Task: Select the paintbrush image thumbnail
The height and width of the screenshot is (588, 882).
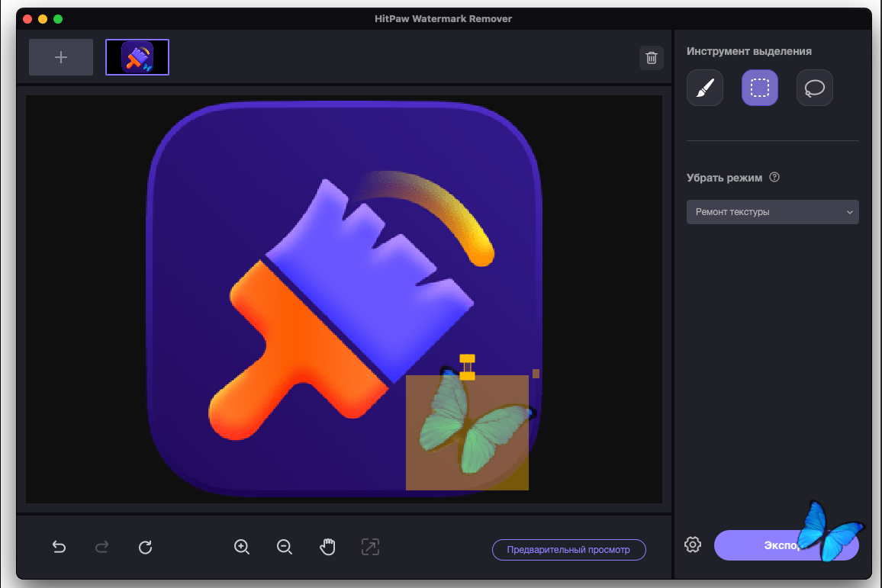Action: click(137, 57)
